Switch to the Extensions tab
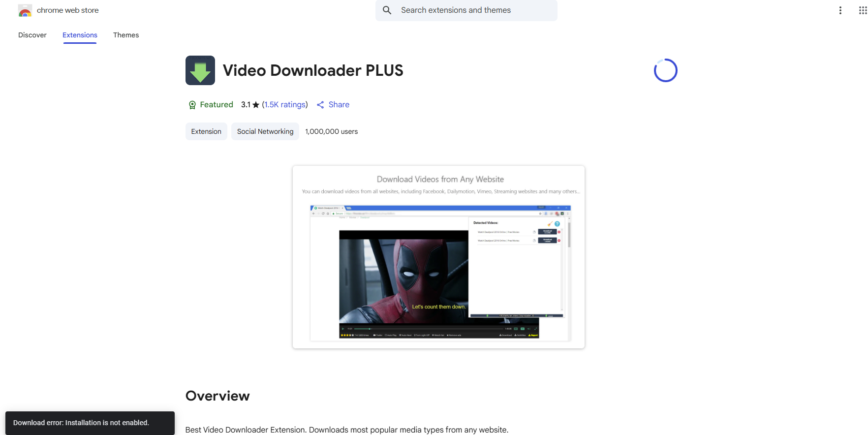This screenshot has height=435, width=868. click(80, 35)
